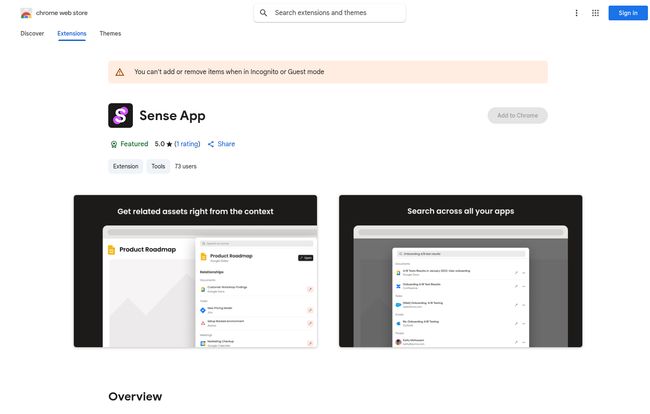The width and height of the screenshot is (650, 414).
Task: Click the Featured label text
Action: click(x=134, y=144)
